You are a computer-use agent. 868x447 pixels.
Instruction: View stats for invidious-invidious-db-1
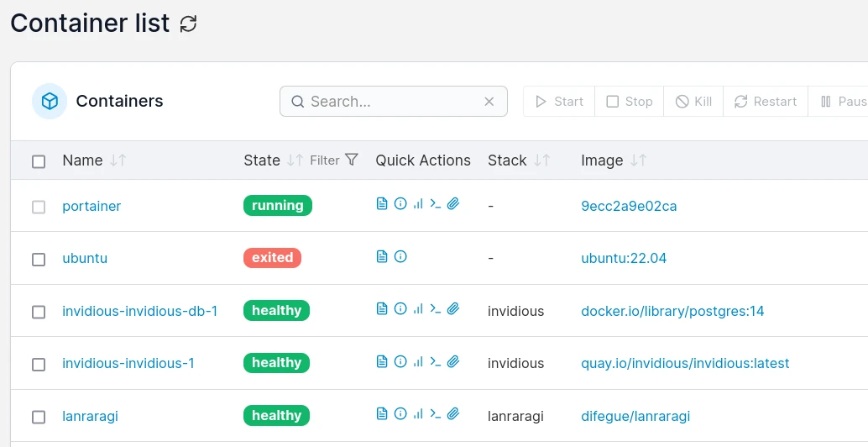[x=418, y=309]
